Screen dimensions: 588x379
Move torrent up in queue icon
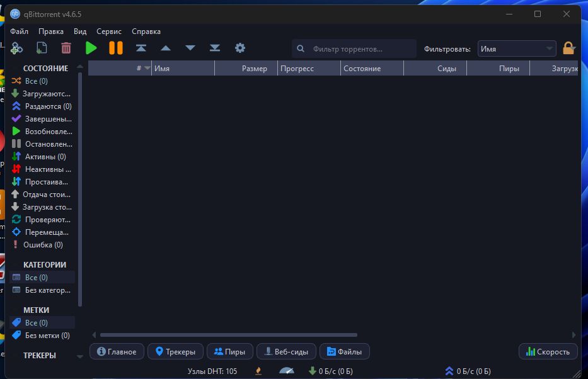[x=166, y=48]
